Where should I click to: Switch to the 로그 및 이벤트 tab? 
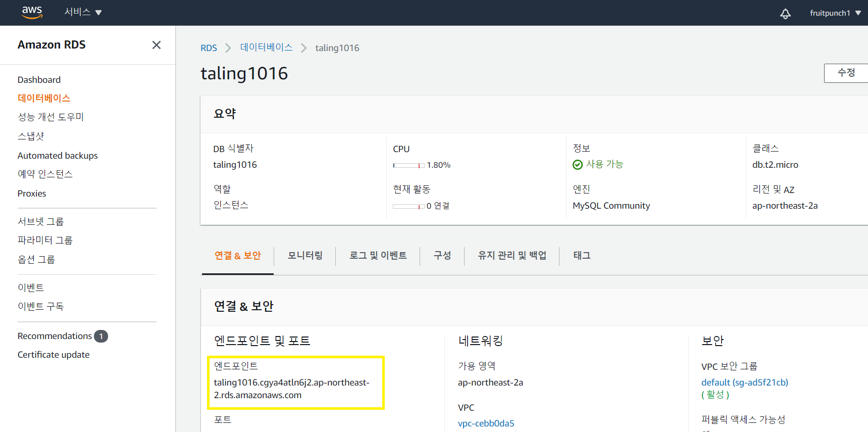coord(378,256)
